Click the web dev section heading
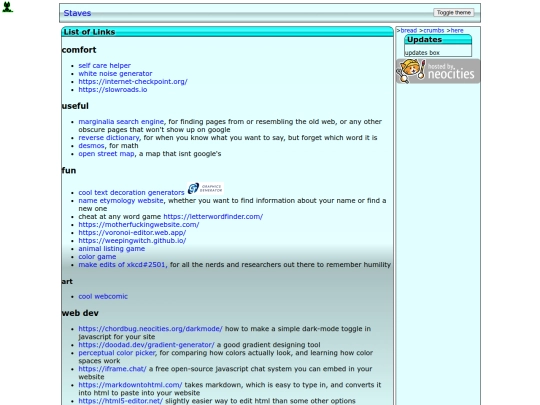 [80, 313]
